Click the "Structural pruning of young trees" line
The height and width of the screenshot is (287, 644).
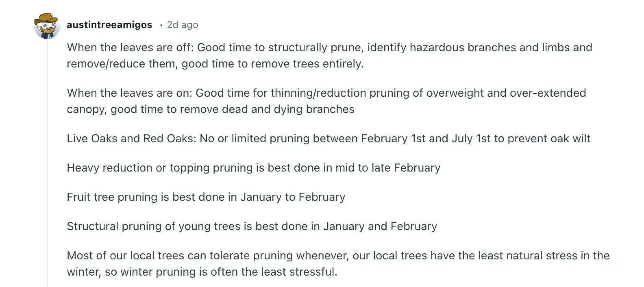click(x=252, y=226)
